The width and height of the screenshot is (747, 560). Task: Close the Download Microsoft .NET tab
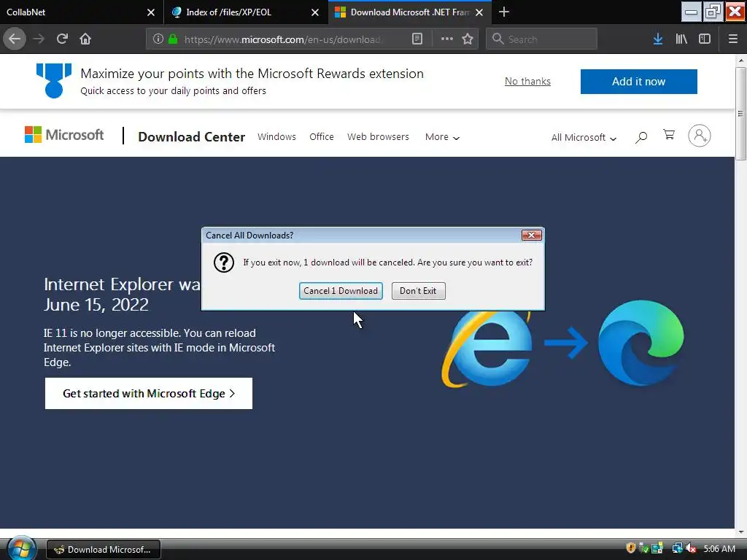(x=479, y=12)
